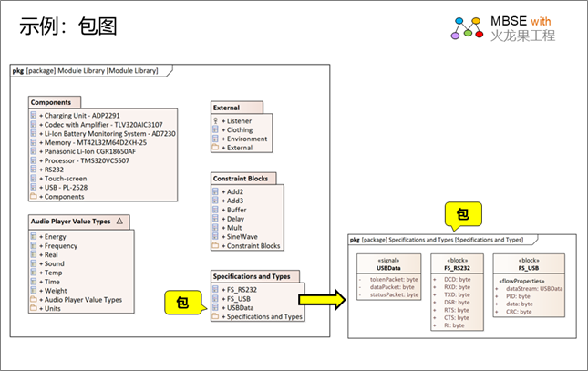Viewport: 588px width, 371px height.
Task: Click the icon beside FS_RS232 in package list
Action: tap(216, 289)
